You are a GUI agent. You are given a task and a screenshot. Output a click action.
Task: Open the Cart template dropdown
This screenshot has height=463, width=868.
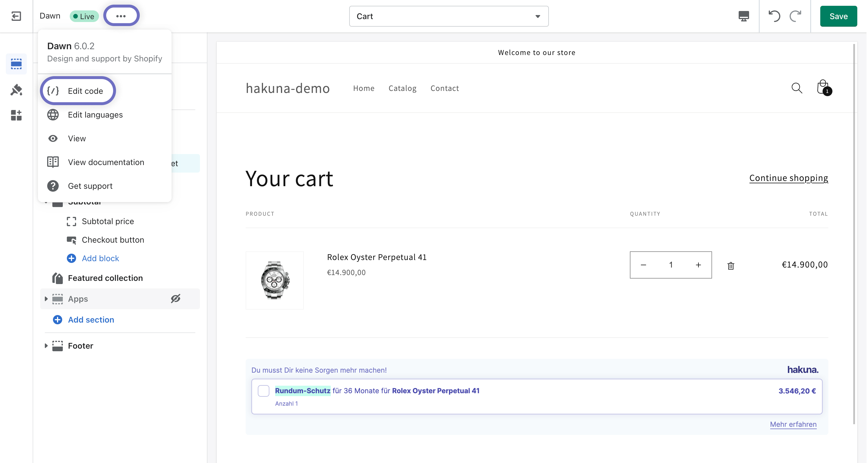pos(448,16)
